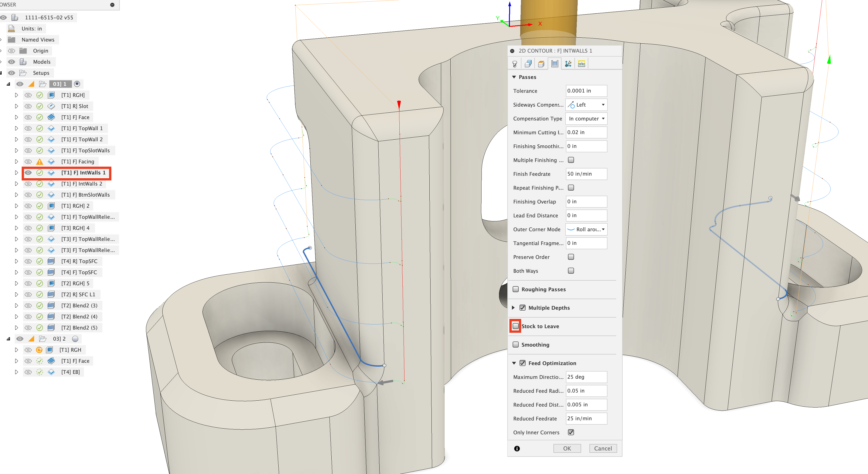Expand the Multiple Depths section
The image size is (868, 474).
pyautogui.click(x=513, y=307)
